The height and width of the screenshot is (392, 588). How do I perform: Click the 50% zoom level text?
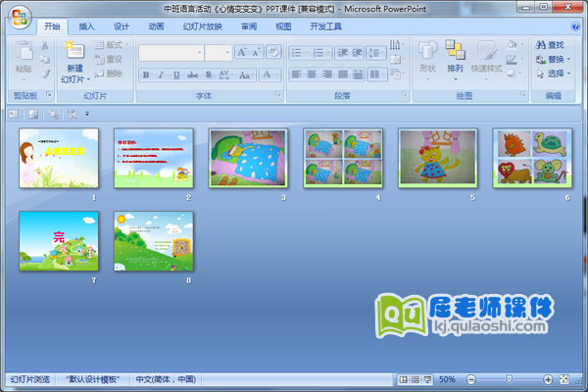tap(447, 379)
